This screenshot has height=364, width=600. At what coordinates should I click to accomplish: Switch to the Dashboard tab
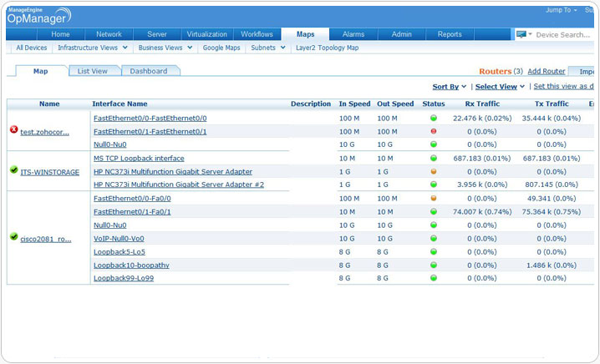[x=149, y=71]
